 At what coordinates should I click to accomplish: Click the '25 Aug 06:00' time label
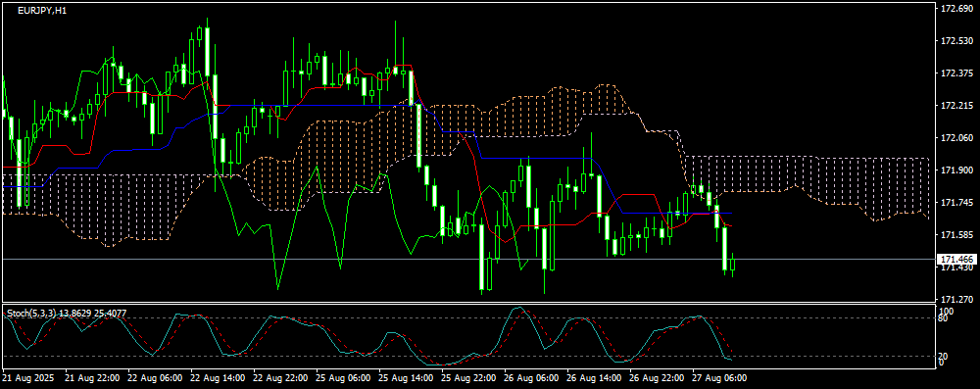tap(343, 378)
